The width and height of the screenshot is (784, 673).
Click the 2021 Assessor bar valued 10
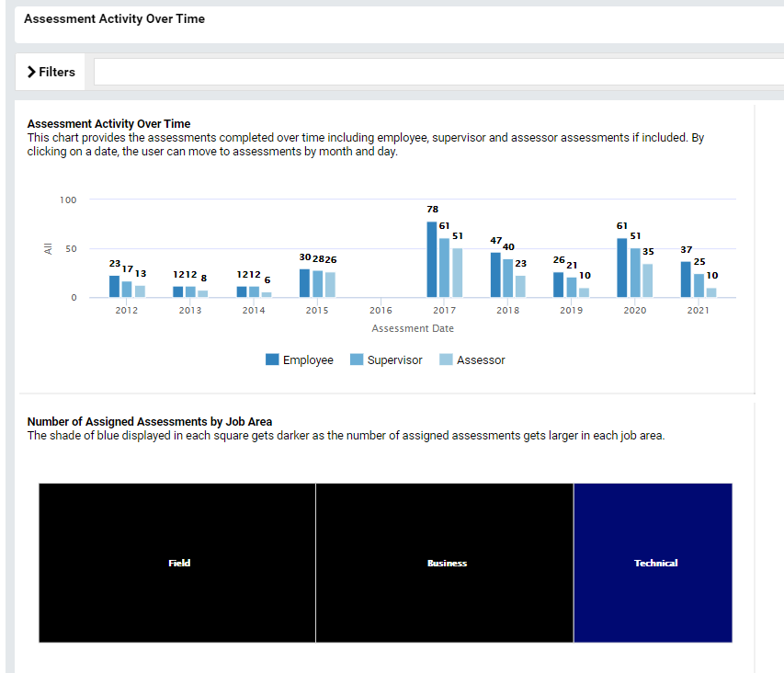coord(711,293)
